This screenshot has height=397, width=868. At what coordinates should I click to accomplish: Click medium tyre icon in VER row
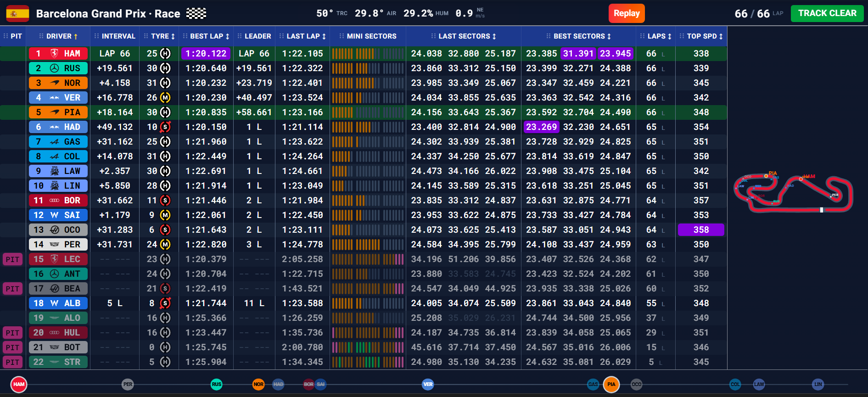click(x=165, y=98)
